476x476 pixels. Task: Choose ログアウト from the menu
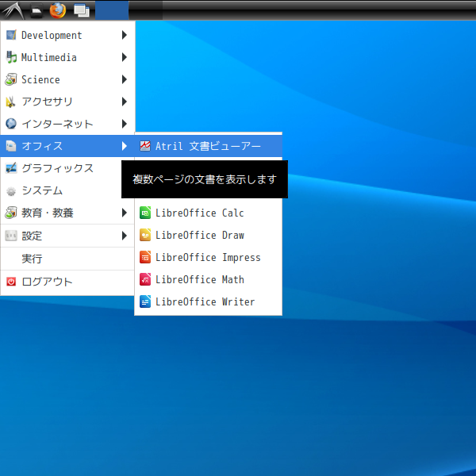click(67, 282)
